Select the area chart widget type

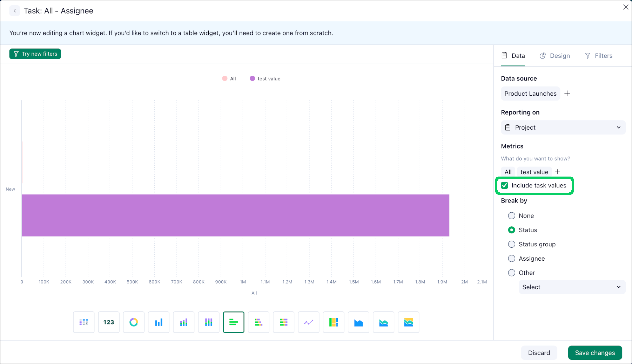(358, 322)
